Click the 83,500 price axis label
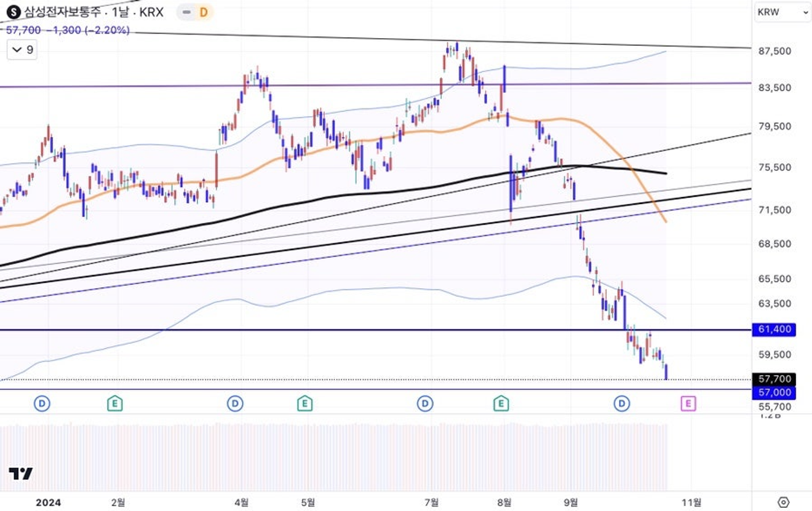 pos(775,87)
